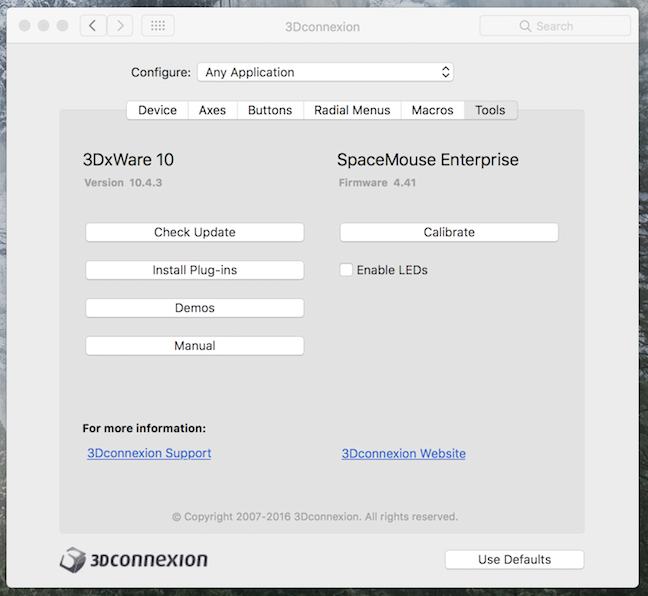Image resolution: width=648 pixels, height=596 pixels.
Task: Open the Buttons tab
Action: point(270,110)
